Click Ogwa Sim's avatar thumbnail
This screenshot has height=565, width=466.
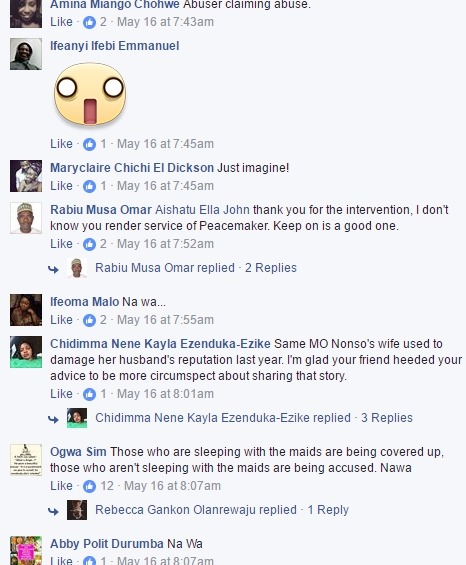click(26, 460)
